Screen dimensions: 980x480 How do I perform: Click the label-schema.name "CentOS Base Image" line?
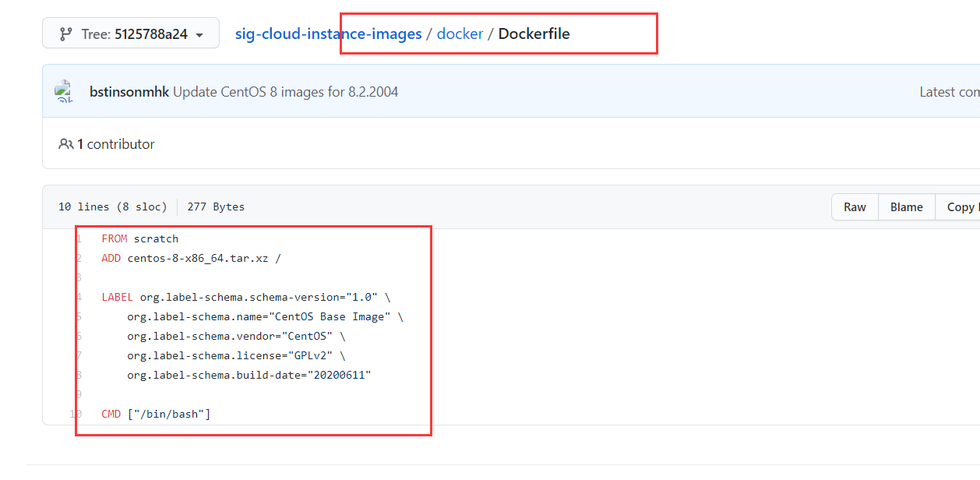pos(266,316)
